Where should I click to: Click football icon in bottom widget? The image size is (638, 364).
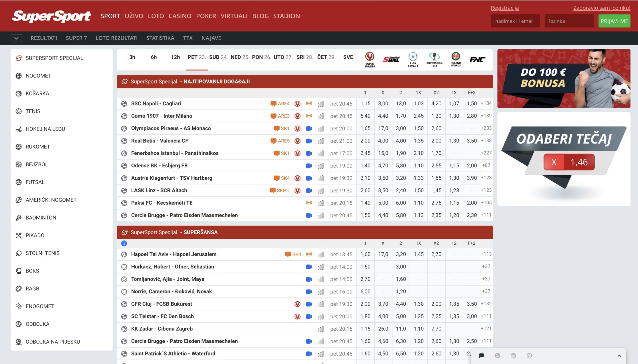tap(497, 356)
